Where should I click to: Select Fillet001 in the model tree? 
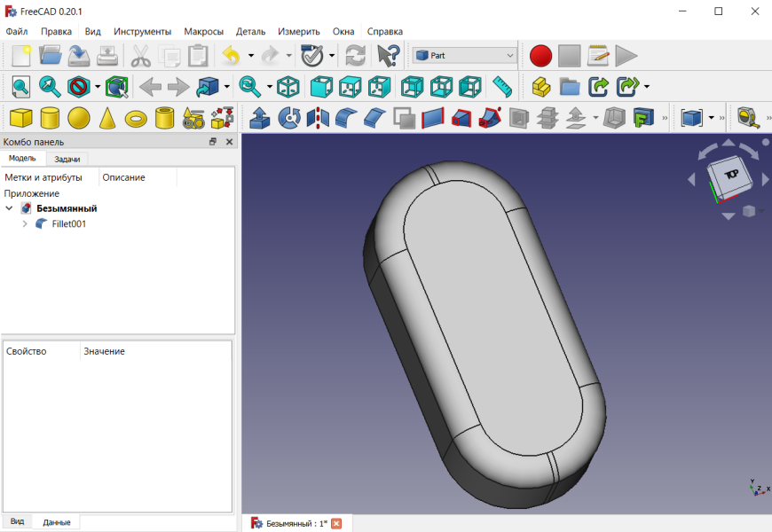(x=69, y=224)
